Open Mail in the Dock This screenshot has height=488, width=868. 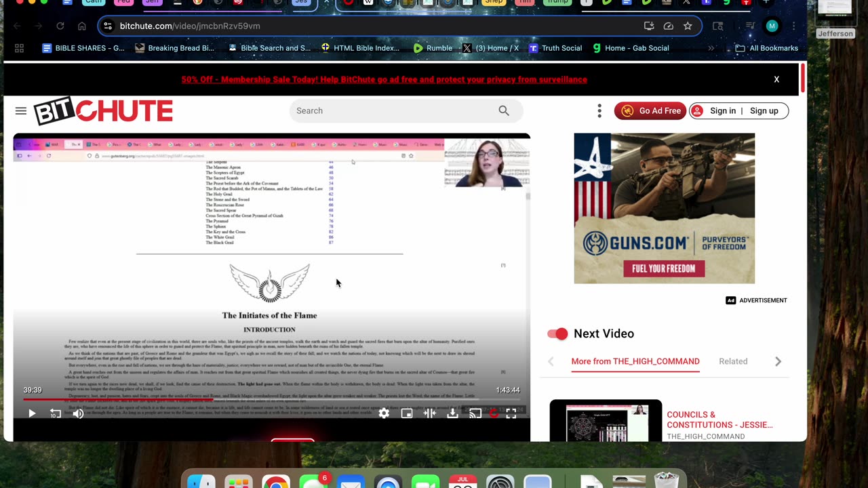[x=350, y=483]
